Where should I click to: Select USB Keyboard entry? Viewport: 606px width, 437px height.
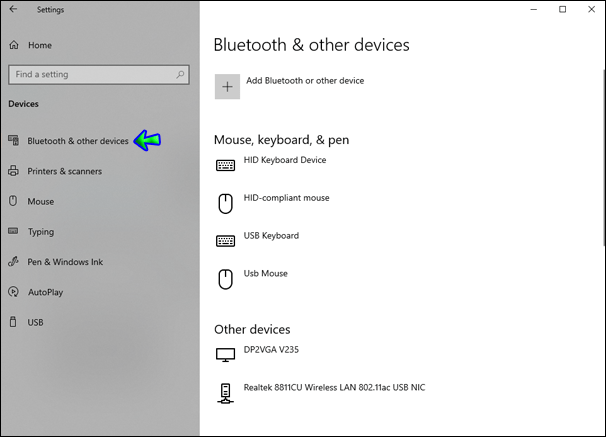(271, 236)
